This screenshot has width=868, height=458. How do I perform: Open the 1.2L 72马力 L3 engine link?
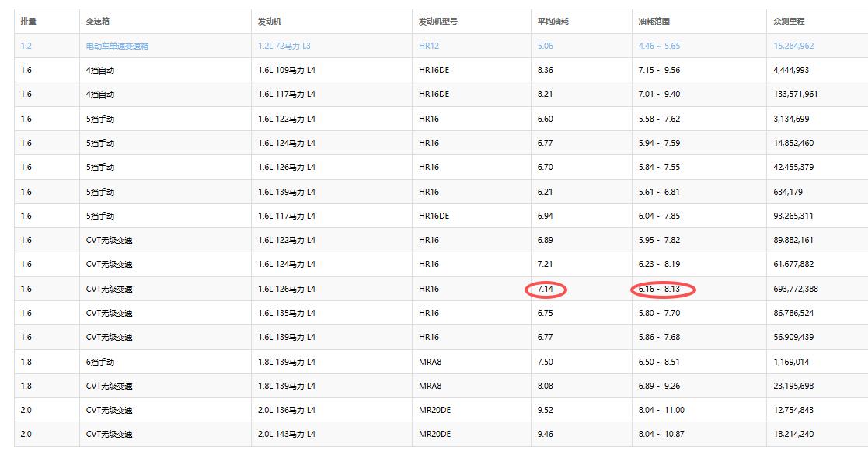click(284, 46)
